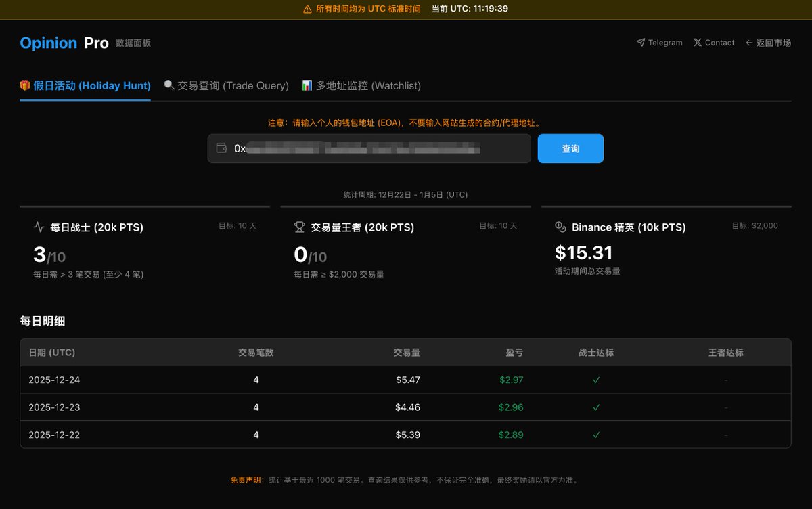Click the 统计周期 date range text
Image resolution: width=812 pixels, height=509 pixels.
tap(405, 194)
